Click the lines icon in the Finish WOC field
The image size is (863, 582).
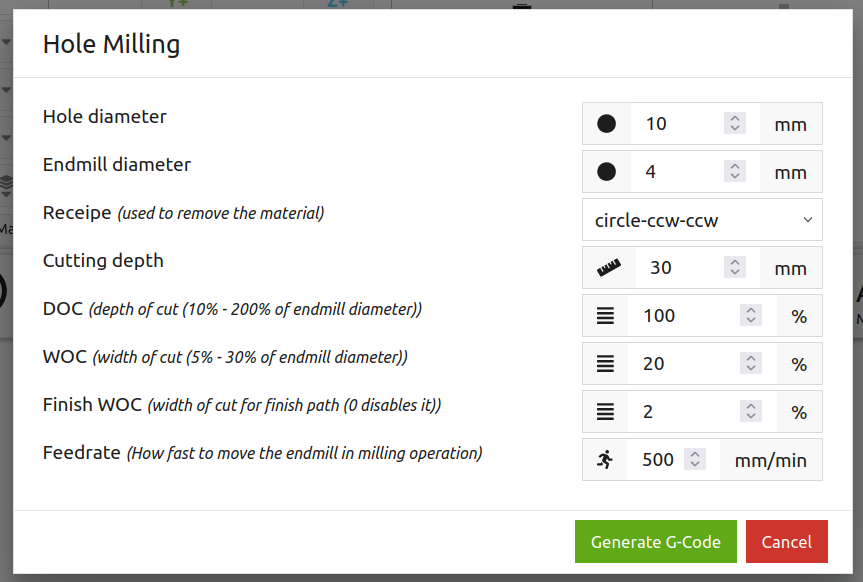tap(605, 411)
